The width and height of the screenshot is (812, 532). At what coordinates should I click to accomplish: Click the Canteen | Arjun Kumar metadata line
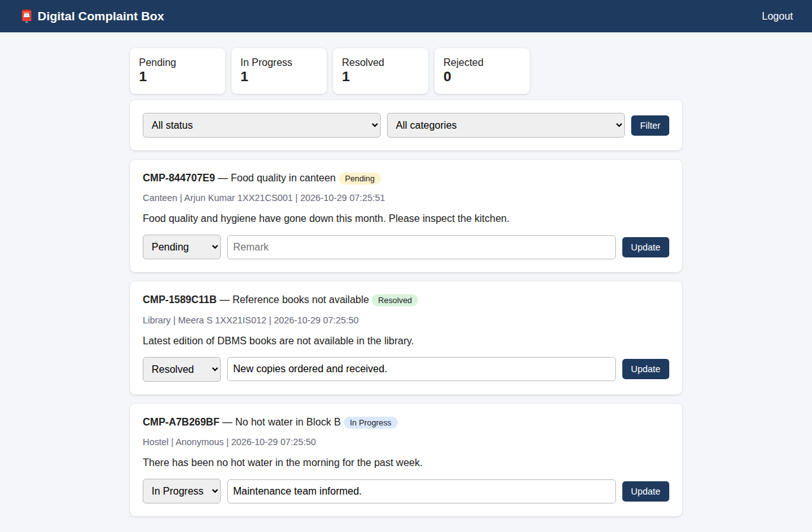(264, 198)
